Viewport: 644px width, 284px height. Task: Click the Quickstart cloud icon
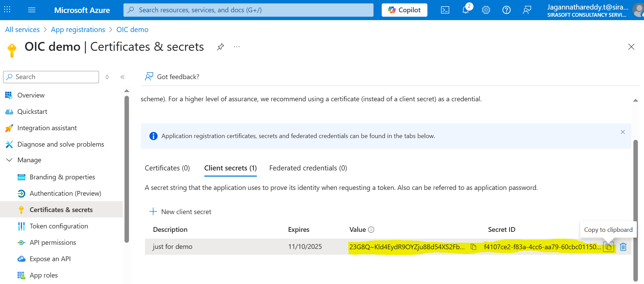tap(9, 111)
